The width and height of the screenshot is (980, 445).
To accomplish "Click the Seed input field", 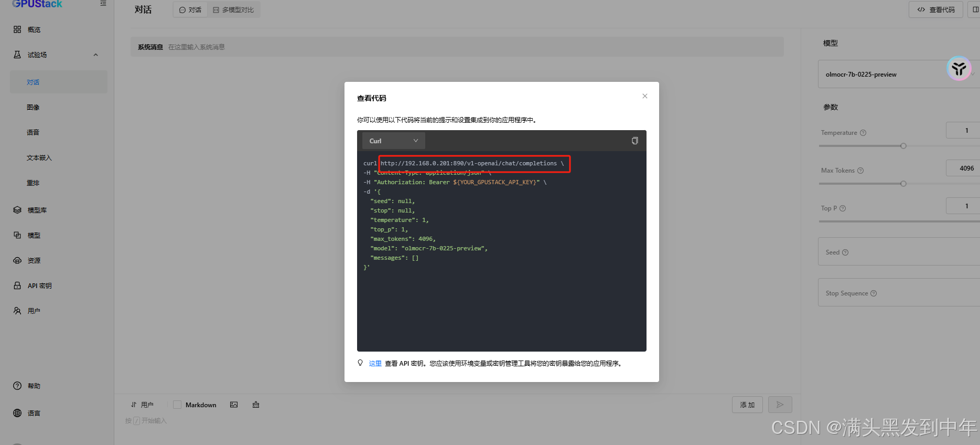I will pos(899,251).
